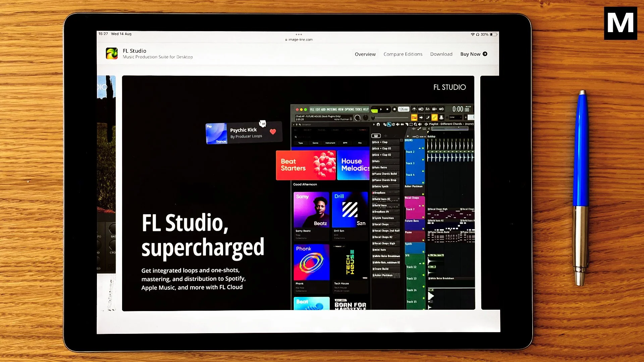Click the red heart on Psychic Kick card
The image size is (644, 362).
coord(273,132)
